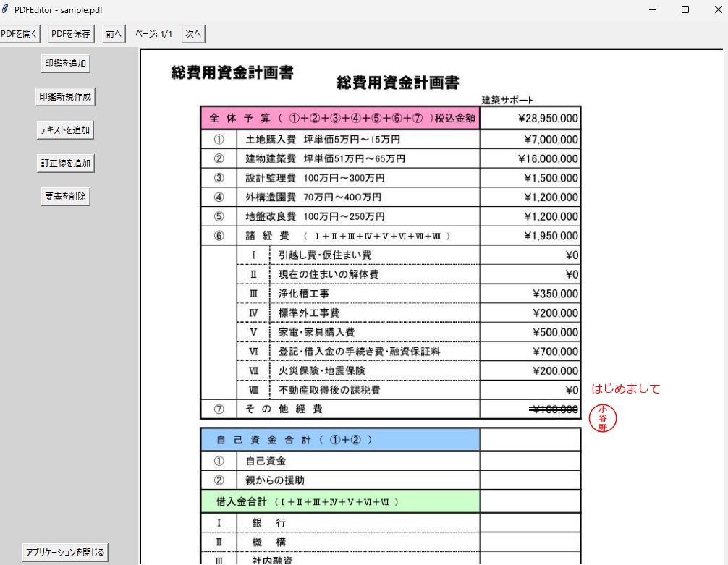Go to the previous page with 前へ
This screenshot has height=565, width=728.
coord(113,33)
